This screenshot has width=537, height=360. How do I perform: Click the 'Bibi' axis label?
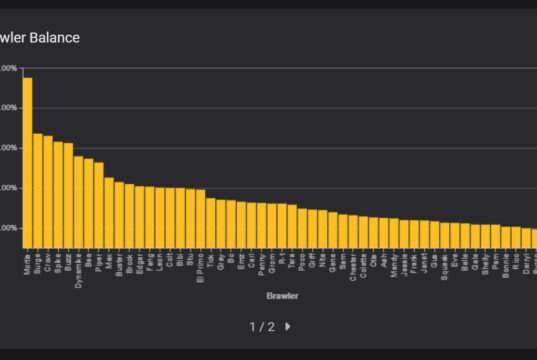[x=180, y=261]
